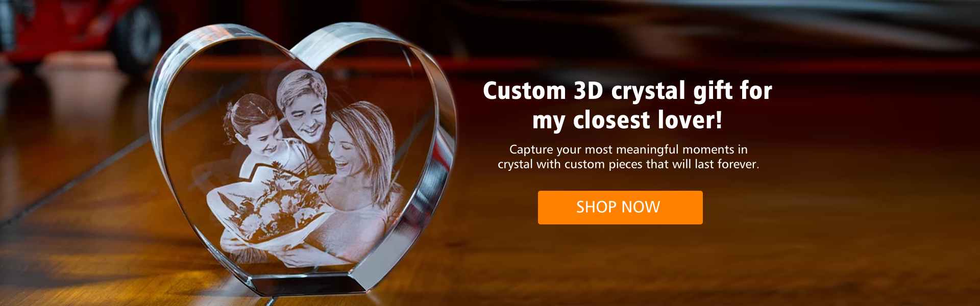Viewport: 980px width, 306px height.
Task: Click "crystal with custom pieces that will last forever."
Action: 628,164
